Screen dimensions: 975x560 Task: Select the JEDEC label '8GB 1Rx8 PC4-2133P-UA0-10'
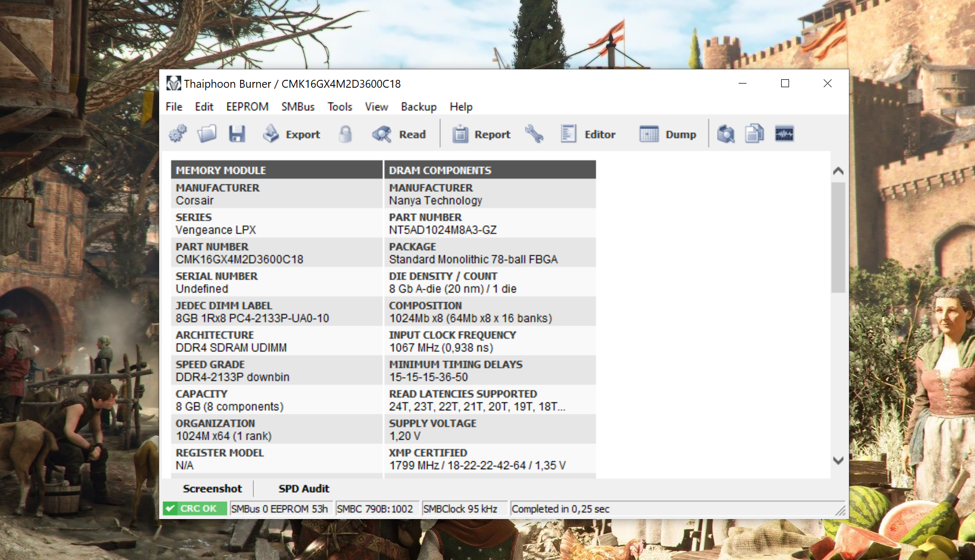tap(252, 318)
